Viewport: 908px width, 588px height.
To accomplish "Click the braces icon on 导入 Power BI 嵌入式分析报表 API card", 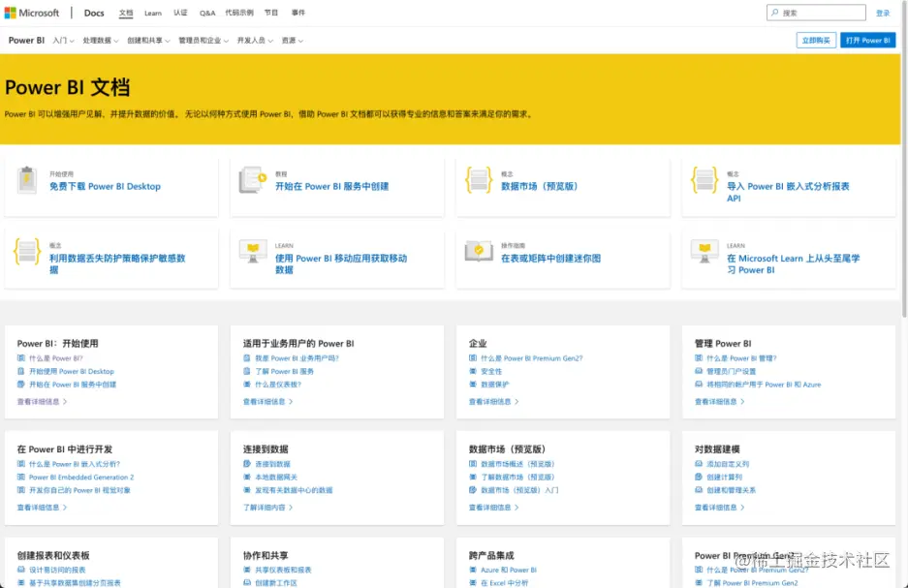I will tap(704, 180).
